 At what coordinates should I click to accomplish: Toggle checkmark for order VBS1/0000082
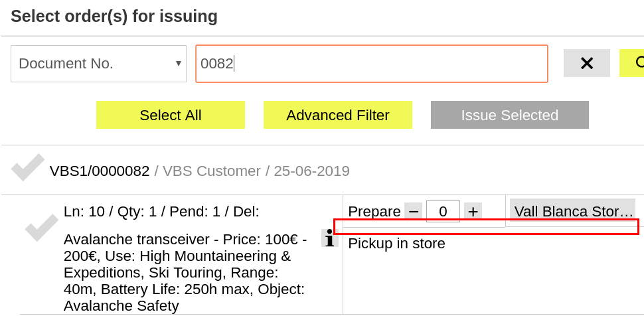28,169
